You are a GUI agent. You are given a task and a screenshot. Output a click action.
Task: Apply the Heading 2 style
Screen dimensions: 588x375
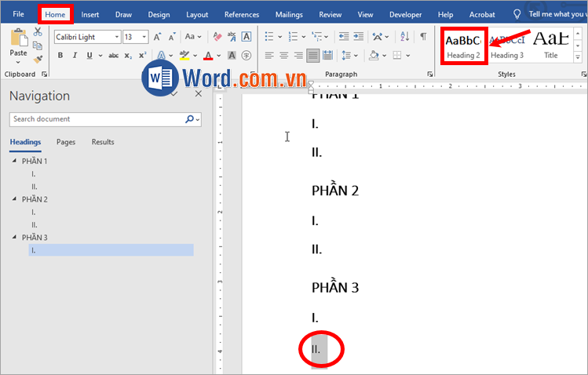463,46
